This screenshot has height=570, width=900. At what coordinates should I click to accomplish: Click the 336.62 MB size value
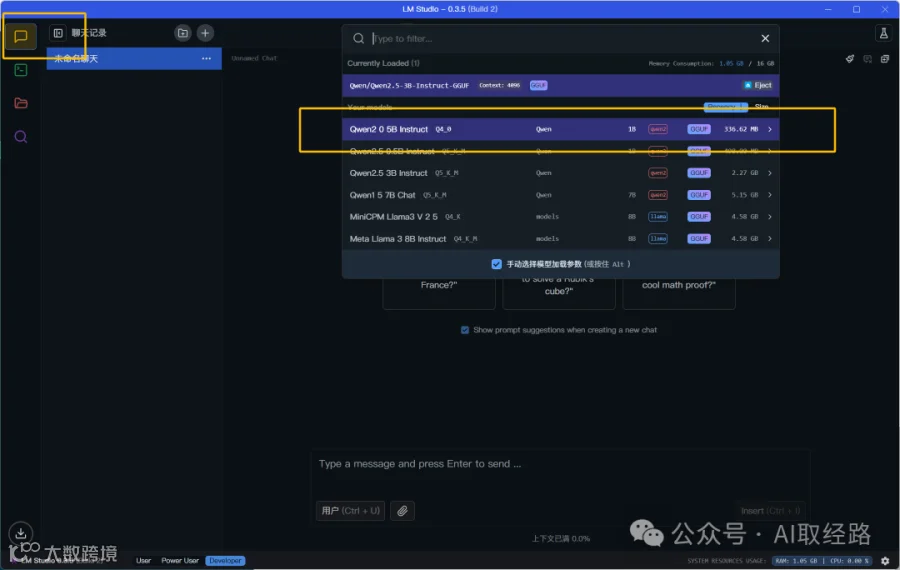tap(740, 129)
